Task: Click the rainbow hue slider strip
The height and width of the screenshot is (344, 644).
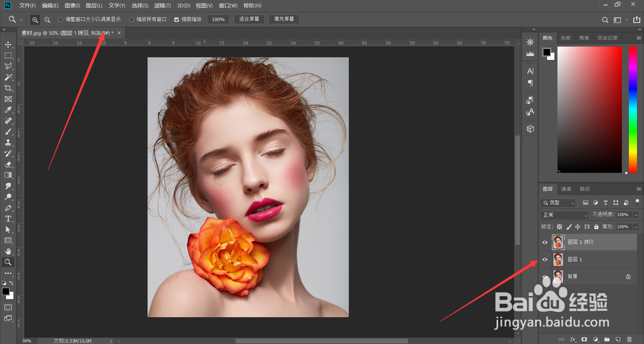Action: (x=633, y=110)
